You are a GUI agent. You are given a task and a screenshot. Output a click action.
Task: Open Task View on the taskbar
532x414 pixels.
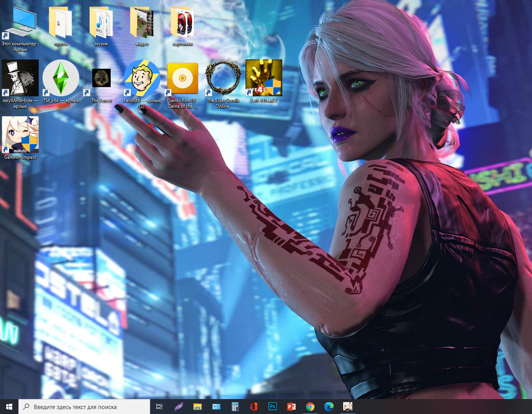(x=160, y=406)
